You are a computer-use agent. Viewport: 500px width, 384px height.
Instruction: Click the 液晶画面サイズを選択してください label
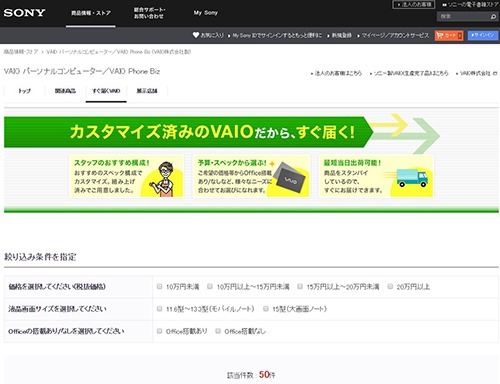57,309
